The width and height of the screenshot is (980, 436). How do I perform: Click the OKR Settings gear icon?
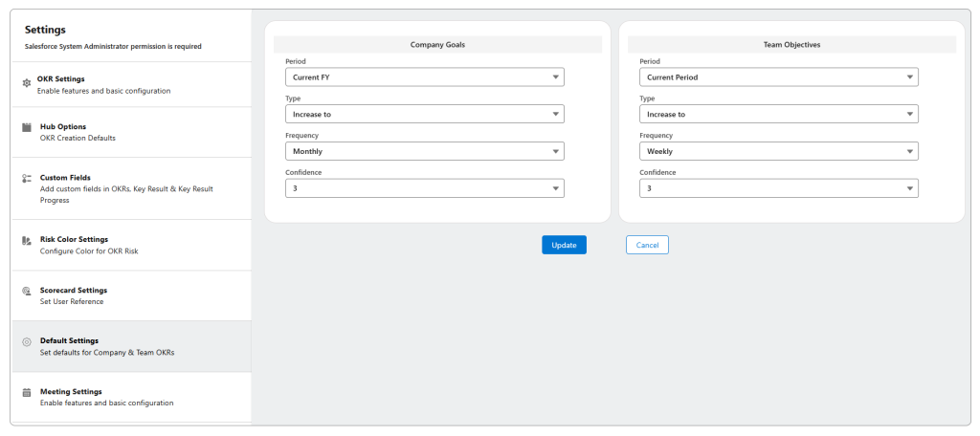coord(27,84)
